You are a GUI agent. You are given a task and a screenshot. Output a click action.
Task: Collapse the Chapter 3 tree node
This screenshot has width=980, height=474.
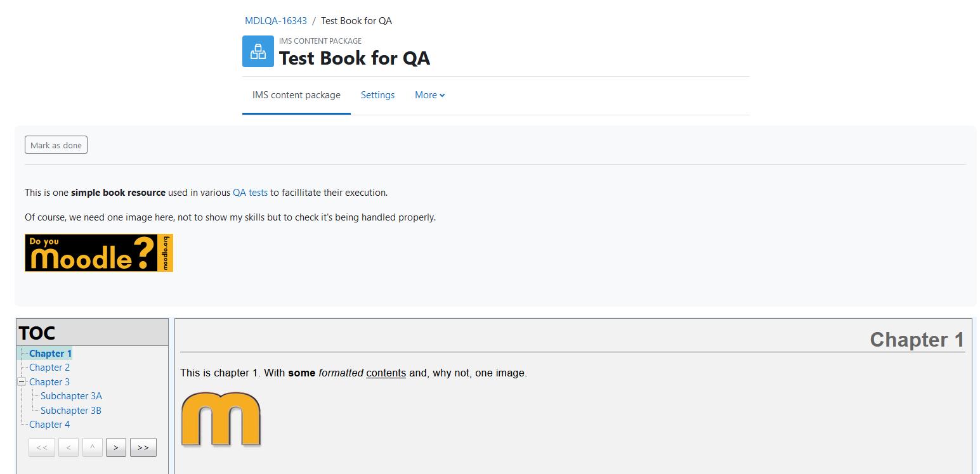pos(22,381)
